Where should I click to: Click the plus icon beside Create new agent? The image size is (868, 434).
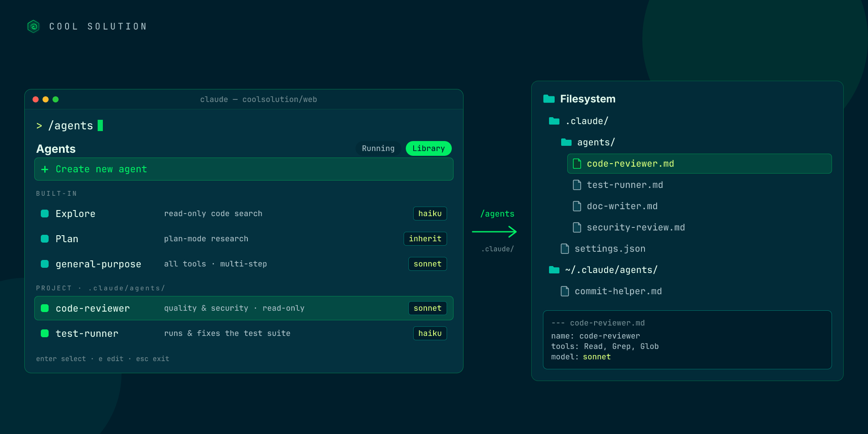pos(45,169)
